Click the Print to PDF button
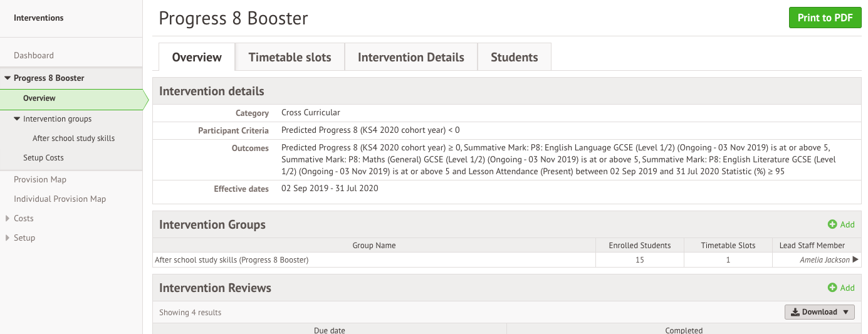 [x=825, y=18]
